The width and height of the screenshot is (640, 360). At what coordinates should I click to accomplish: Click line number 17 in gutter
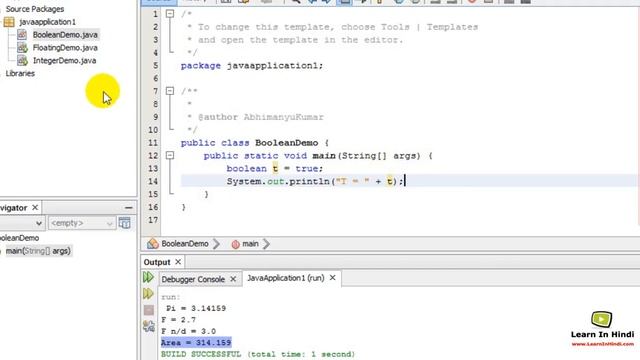tap(153, 220)
